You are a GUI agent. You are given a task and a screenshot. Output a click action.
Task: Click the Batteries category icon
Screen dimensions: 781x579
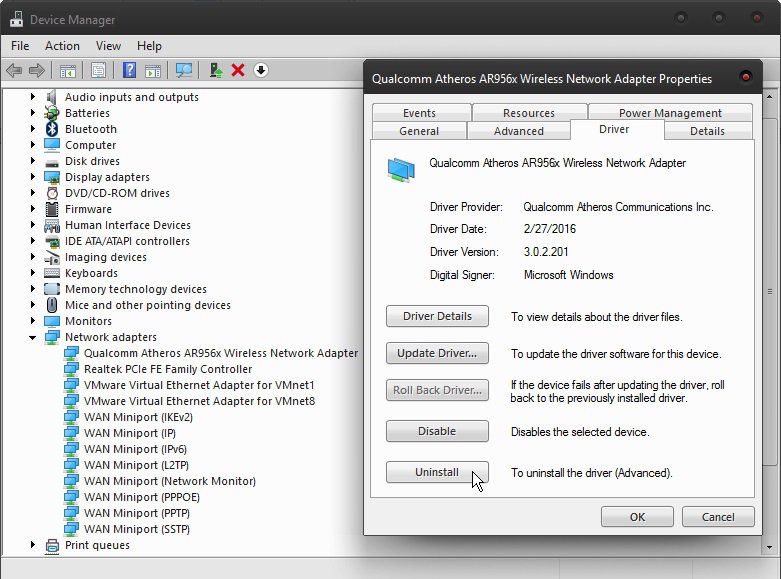tap(52, 113)
